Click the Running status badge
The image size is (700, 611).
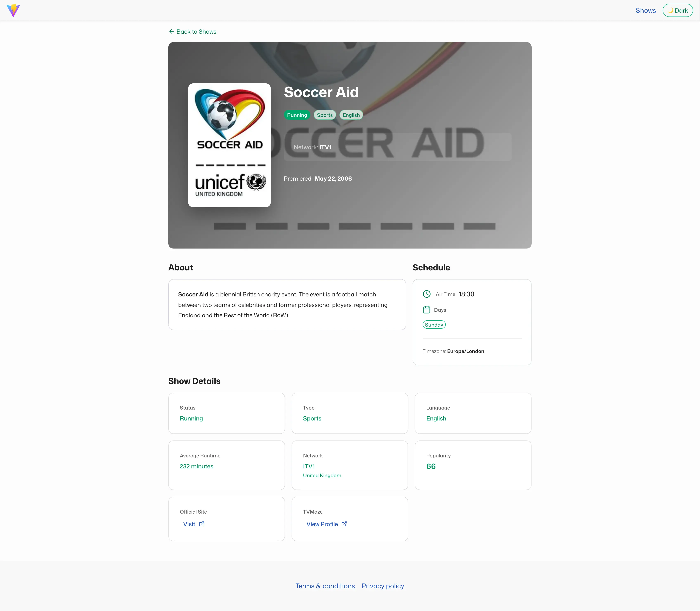297,115
